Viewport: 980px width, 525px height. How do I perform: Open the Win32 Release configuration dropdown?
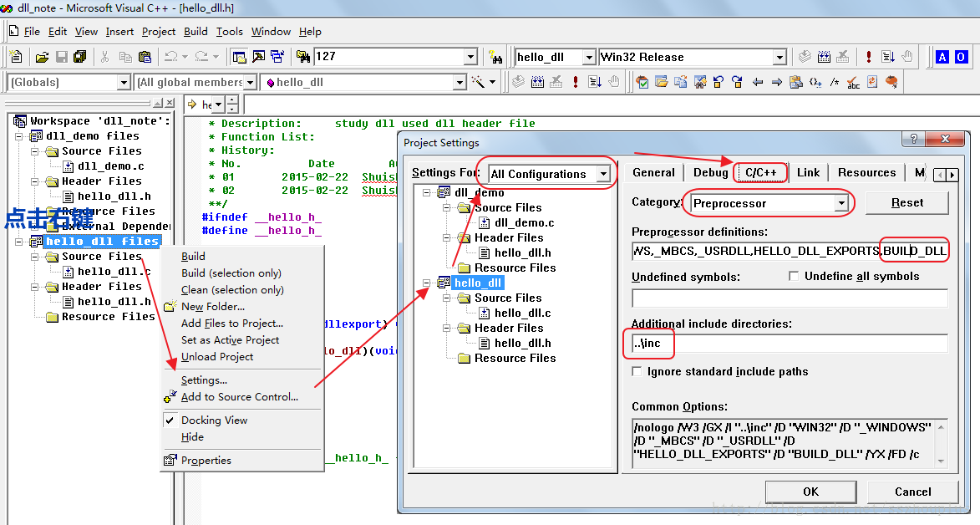[779, 58]
